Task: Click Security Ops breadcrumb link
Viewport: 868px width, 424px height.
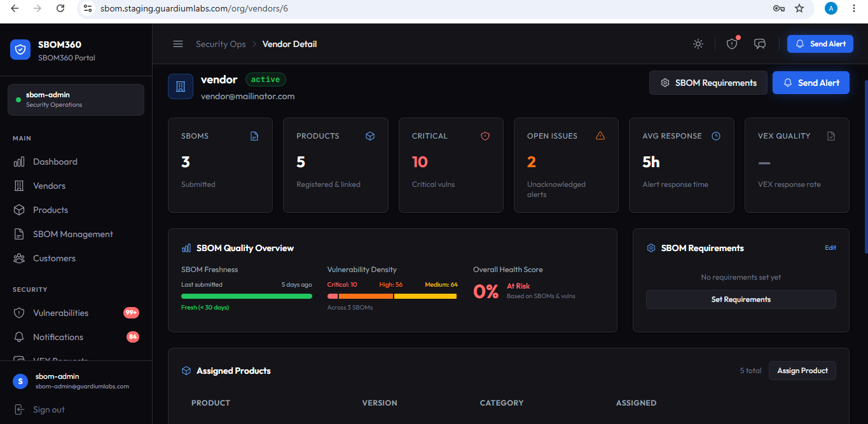Action: 221,44
